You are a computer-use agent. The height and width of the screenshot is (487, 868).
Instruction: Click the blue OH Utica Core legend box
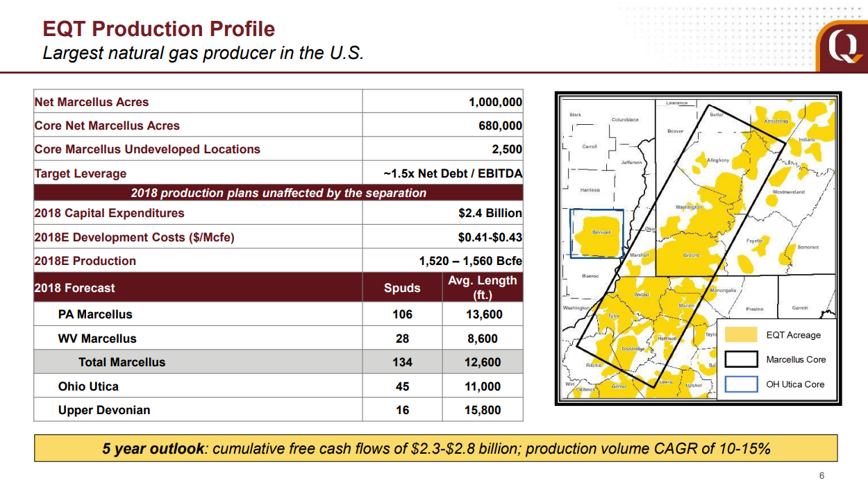tap(741, 384)
